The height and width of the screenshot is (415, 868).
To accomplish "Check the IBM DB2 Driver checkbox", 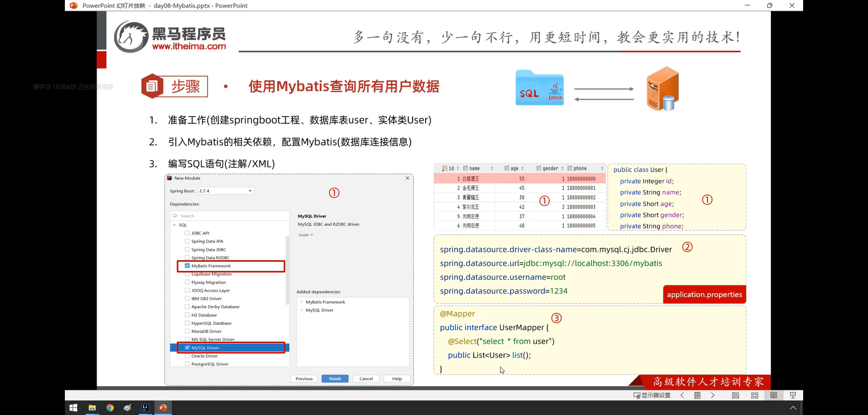I will coord(187,298).
